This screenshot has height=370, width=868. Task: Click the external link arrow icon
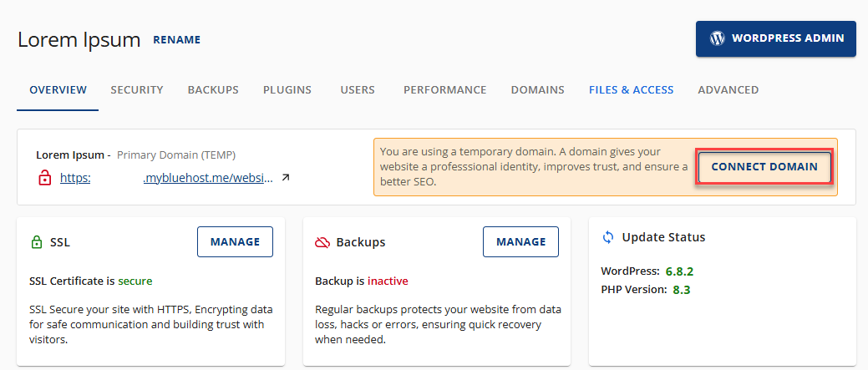coord(286,178)
